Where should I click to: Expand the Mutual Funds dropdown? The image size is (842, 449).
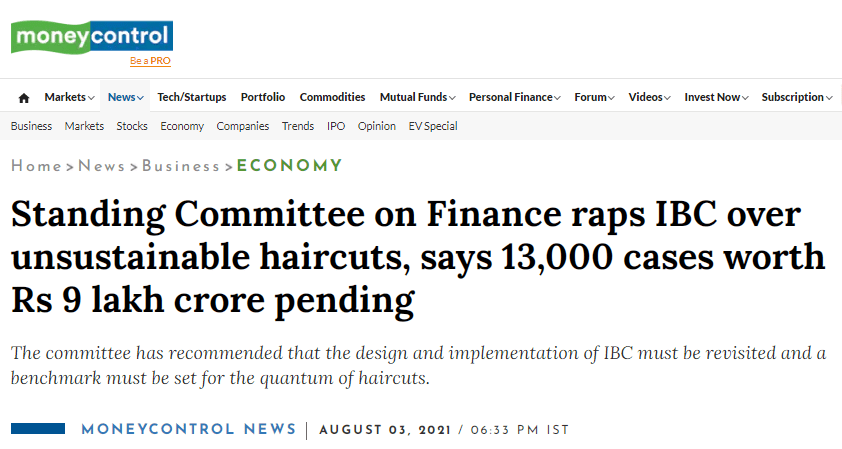(x=417, y=97)
